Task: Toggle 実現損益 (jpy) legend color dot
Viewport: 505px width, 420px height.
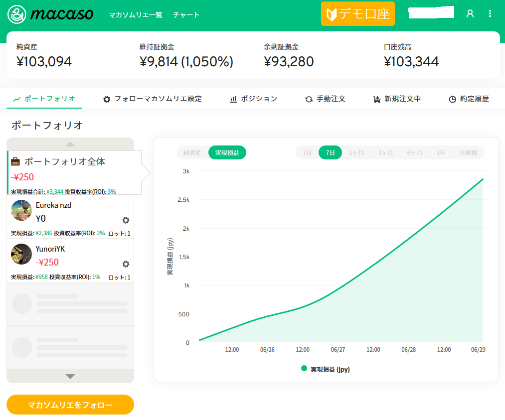Action: 304,369
